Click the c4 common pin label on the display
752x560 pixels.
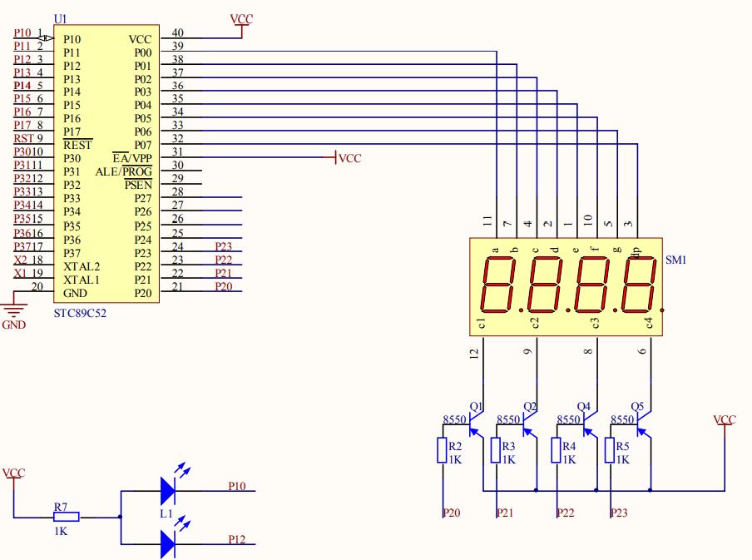coord(649,323)
